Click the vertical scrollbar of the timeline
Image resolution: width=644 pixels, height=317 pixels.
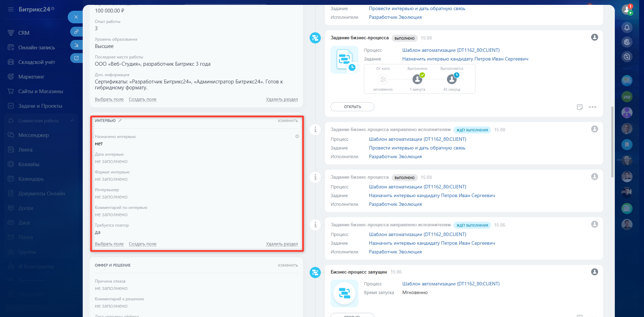[612, 142]
